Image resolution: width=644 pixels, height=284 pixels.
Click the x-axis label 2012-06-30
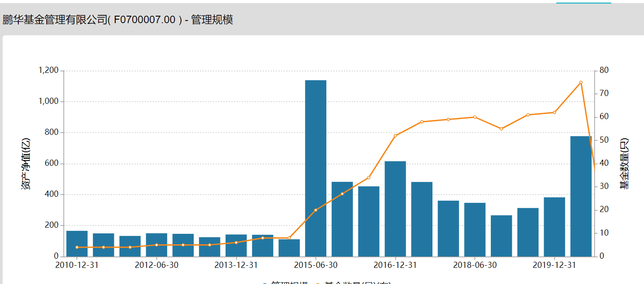(x=157, y=265)
